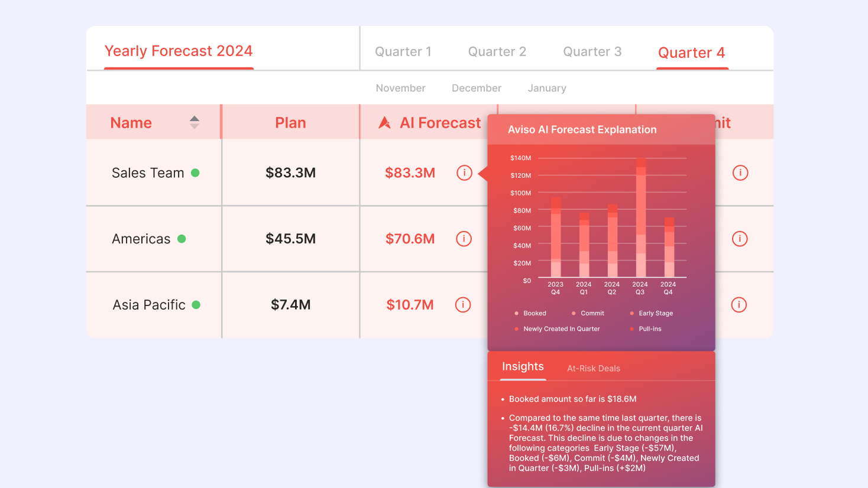Select the November month filter
The height and width of the screenshot is (488, 868).
pyautogui.click(x=400, y=88)
